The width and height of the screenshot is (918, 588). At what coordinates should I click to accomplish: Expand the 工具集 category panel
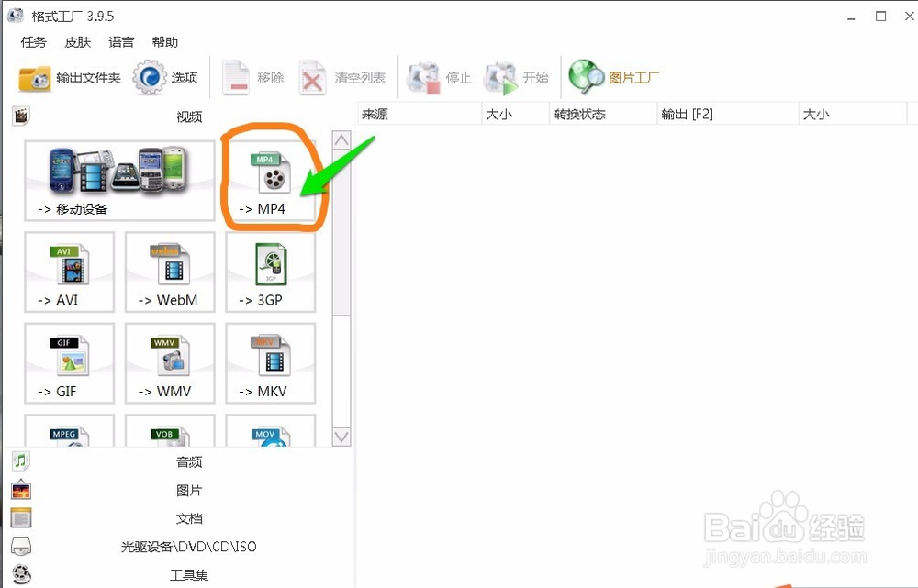[x=188, y=574]
